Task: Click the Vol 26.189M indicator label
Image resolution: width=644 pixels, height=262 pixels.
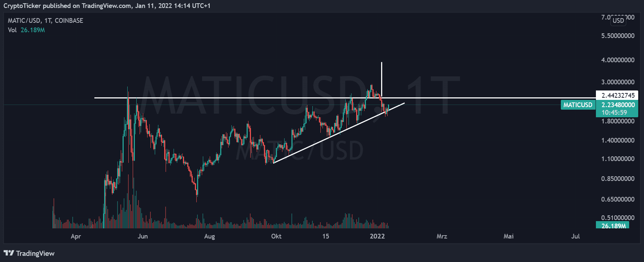Action: point(26,30)
